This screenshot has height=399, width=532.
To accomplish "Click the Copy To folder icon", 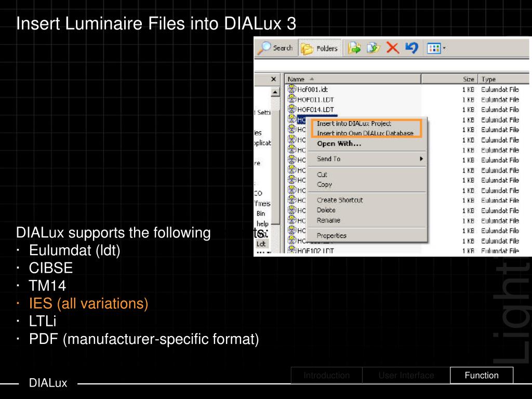I will (x=373, y=48).
